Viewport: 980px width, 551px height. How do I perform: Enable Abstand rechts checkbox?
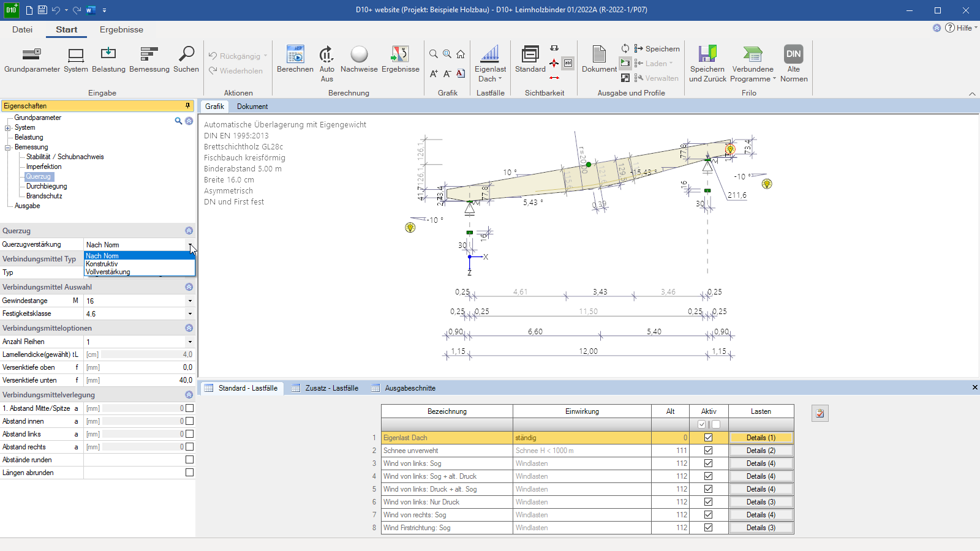coord(190,447)
